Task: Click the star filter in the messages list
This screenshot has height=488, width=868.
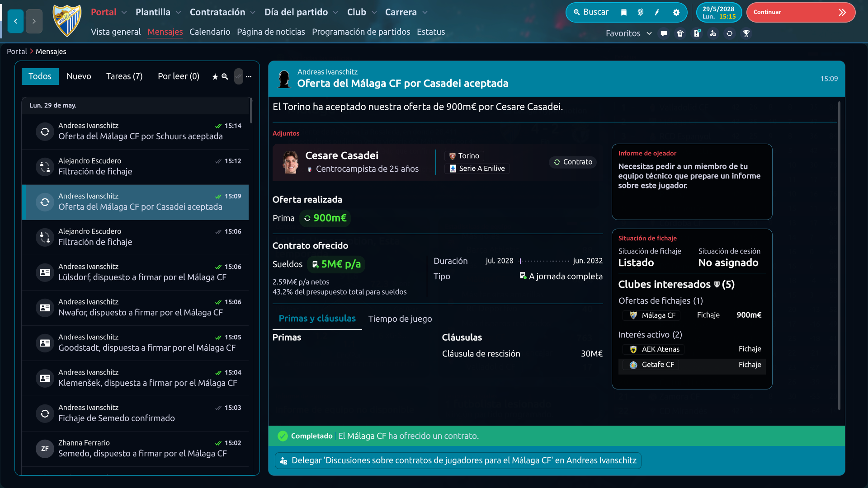Action: pyautogui.click(x=215, y=77)
